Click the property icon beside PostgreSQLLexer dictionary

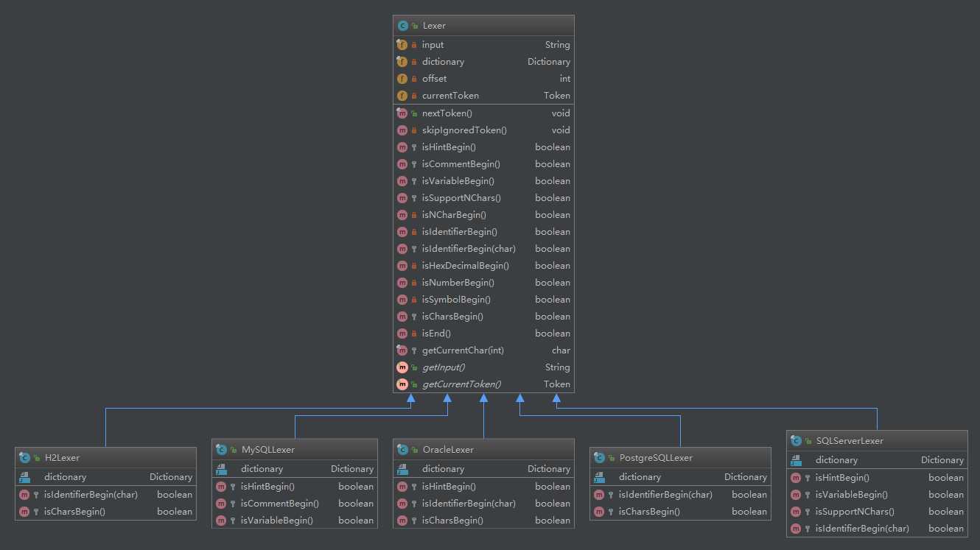coord(599,477)
